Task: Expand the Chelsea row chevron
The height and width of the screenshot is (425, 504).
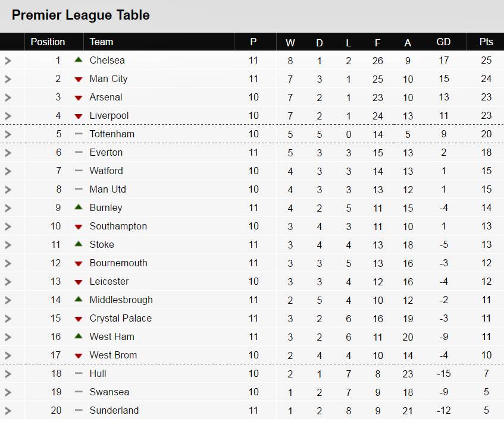Action: tap(8, 61)
